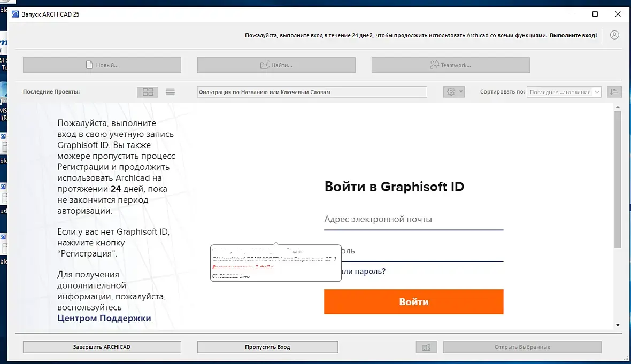Open the filter settings gear dropdown
Viewport: 631px width, 364px height.
click(x=454, y=92)
